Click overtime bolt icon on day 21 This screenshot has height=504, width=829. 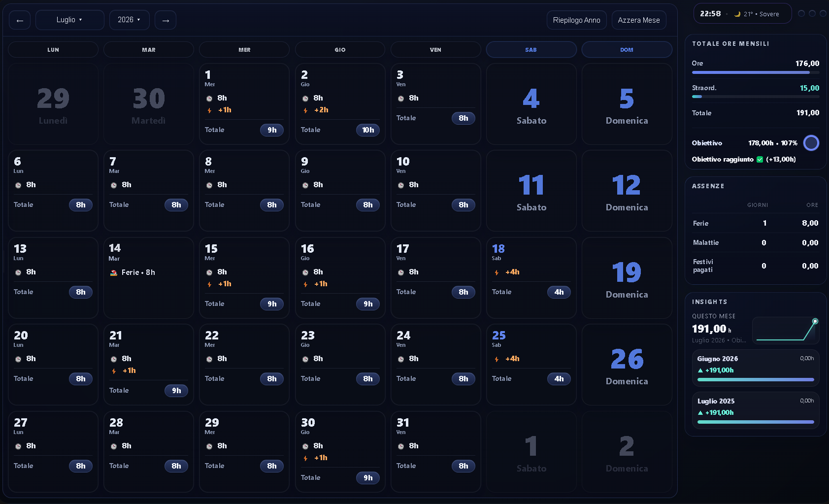[x=114, y=371]
